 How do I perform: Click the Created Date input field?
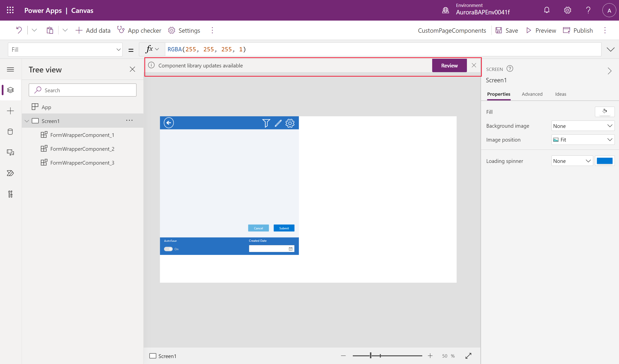pyautogui.click(x=269, y=249)
